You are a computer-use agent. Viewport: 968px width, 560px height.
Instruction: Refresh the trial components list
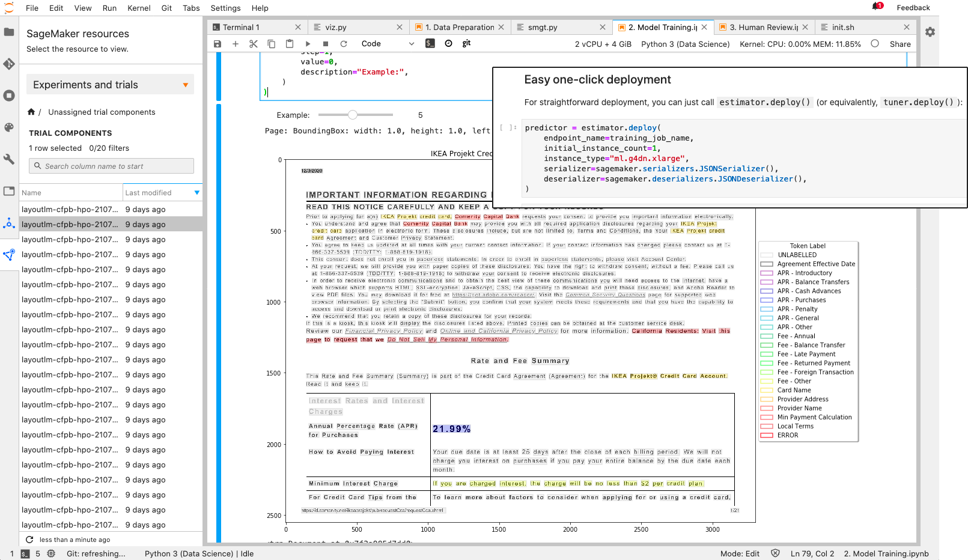[x=29, y=540]
